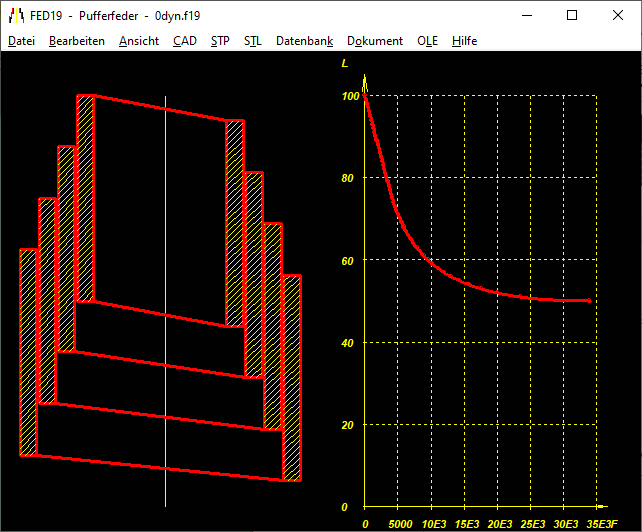Click the end point of the red curve

point(589,300)
